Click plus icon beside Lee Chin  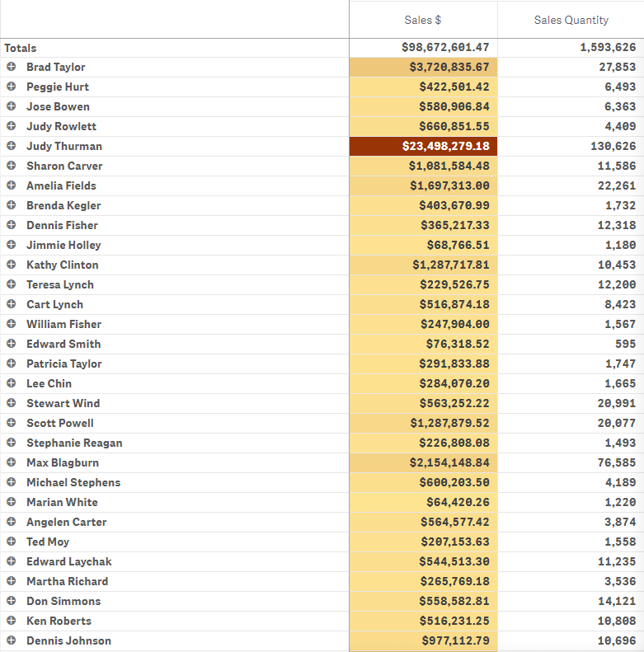pos(12,383)
